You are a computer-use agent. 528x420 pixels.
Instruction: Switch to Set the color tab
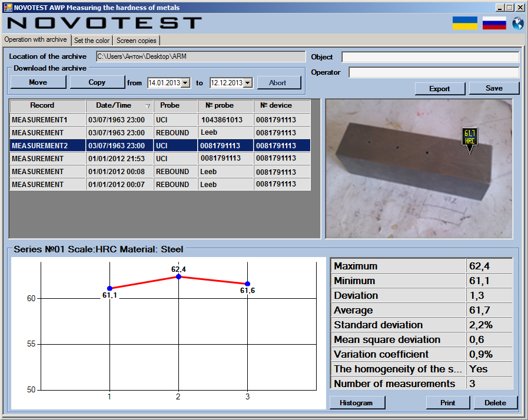[92, 41]
